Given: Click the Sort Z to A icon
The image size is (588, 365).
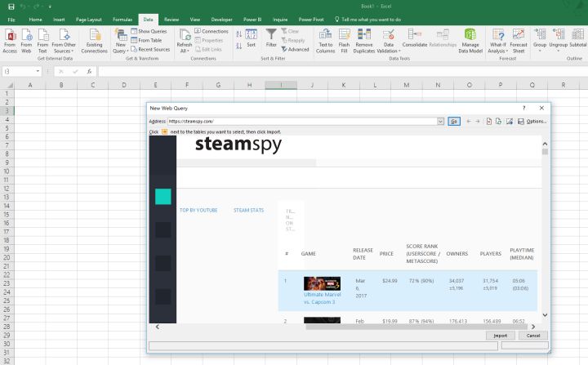Looking at the screenshot, I should click(238, 46).
